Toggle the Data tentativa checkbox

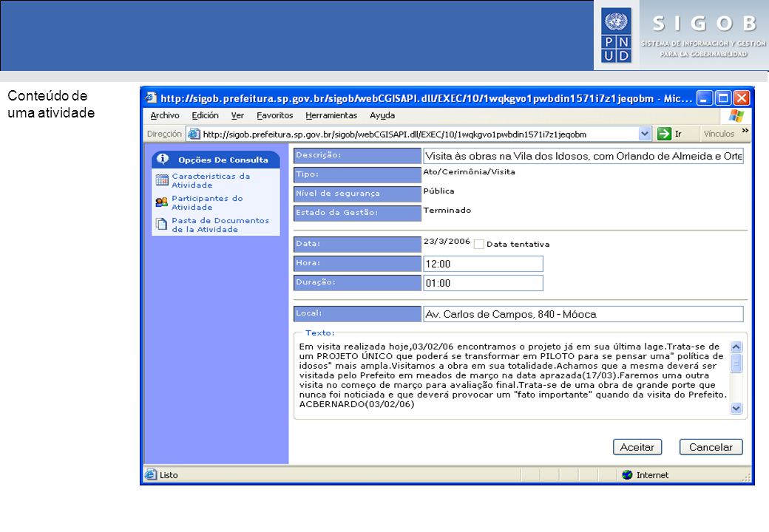478,244
